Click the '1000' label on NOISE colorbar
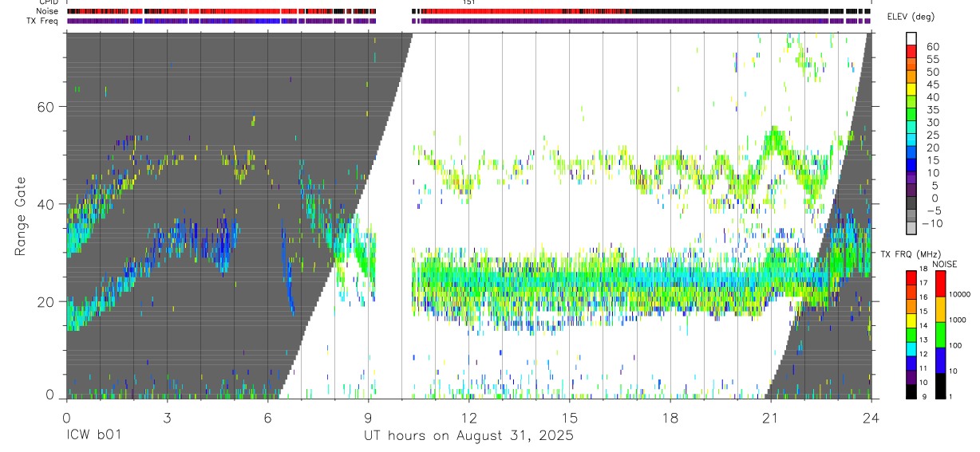The height and width of the screenshot is (452, 980). (958, 320)
